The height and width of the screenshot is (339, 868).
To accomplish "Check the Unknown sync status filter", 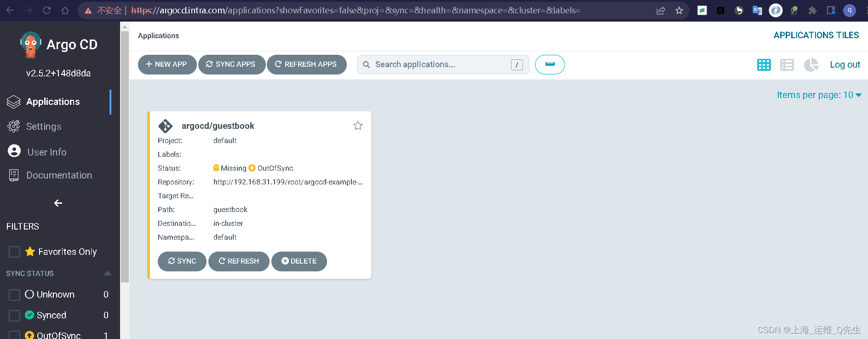I will [15, 294].
